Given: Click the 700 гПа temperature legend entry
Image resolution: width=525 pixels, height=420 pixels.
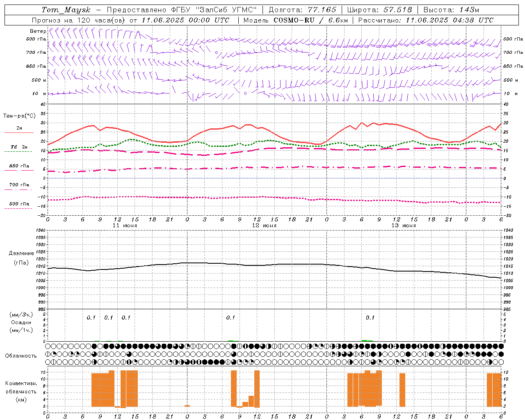Looking at the screenshot, I should (x=19, y=185).
